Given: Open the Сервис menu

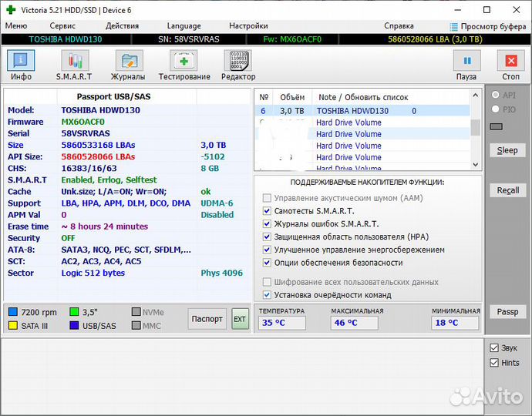Looking at the screenshot, I should coord(62,26).
